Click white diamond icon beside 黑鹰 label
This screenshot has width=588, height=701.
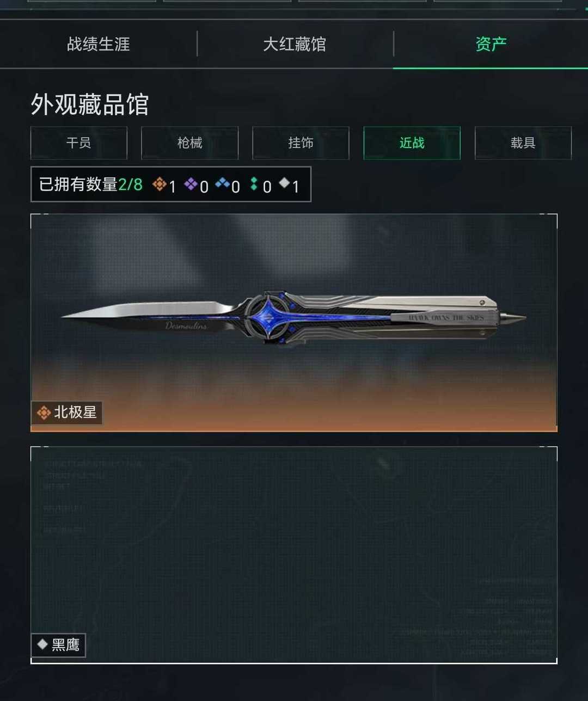(42, 644)
